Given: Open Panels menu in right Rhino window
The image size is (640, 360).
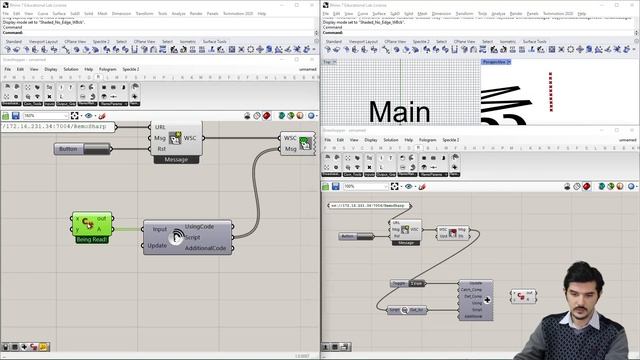Looking at the screenshot, I should tap(532, 13).
